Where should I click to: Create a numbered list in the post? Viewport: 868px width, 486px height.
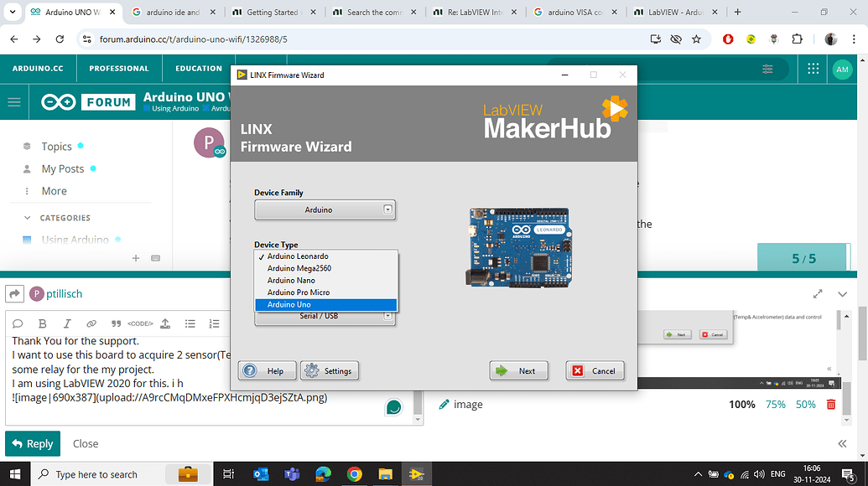click(x=212, y=323)
